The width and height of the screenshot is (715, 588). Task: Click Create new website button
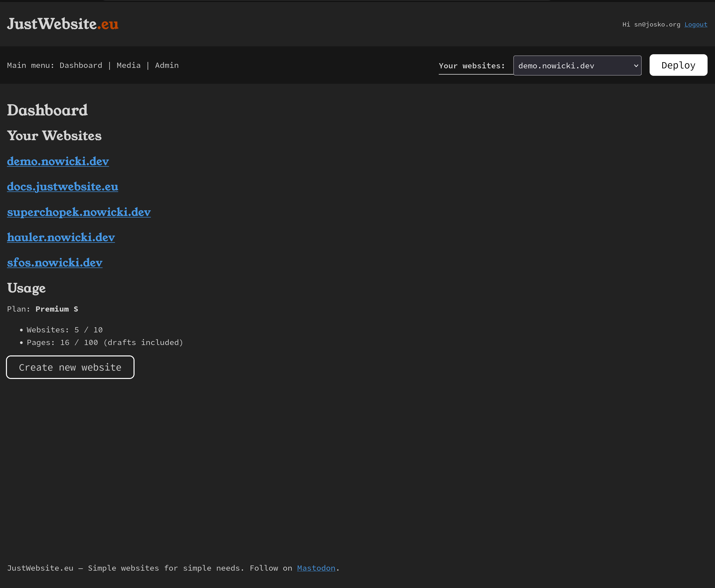point(70,367)
